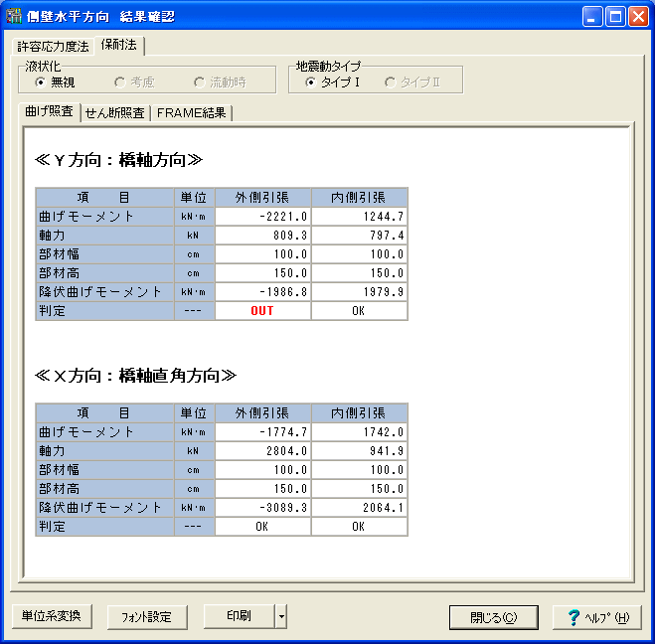Open フォント設定 font settings
Viewport: 655px width, 644px height.
click(147, 617)
